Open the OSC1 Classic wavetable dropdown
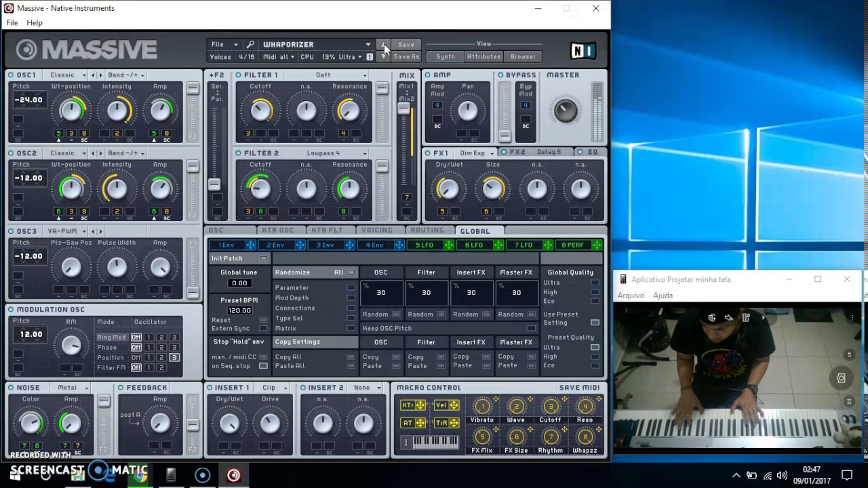Viewport: 868px width, 488px height. pyautogui.click(x=66, y=75)
